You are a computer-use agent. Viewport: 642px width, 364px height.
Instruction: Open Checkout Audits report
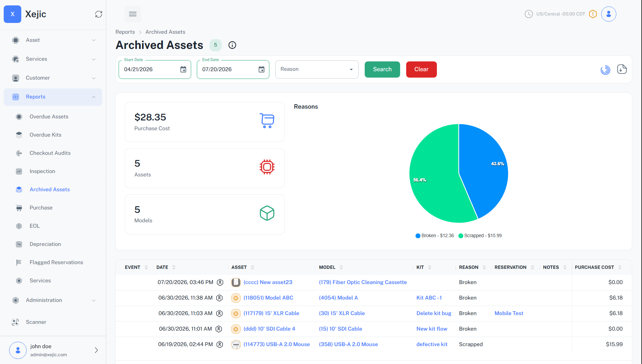[x=50, y=153]
